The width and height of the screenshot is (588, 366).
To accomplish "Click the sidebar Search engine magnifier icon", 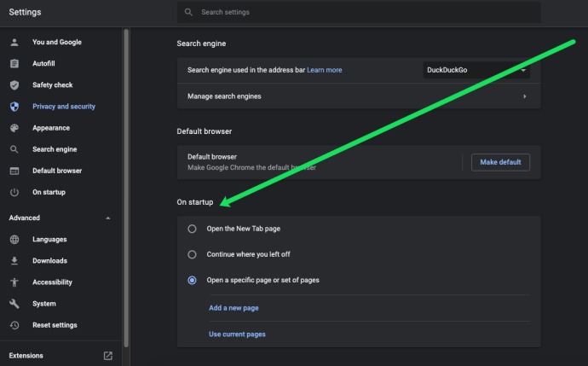I will (14, 149).
